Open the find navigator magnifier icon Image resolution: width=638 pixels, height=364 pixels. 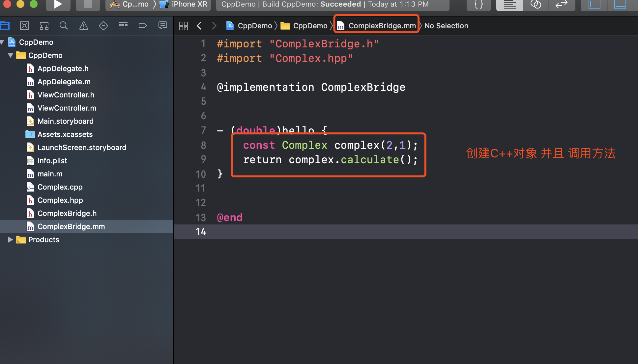[64, 26]
